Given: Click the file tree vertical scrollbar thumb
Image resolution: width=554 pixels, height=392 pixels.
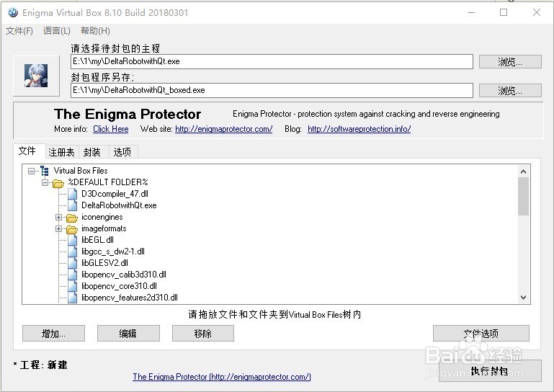Looking at the screenshot, I should pos(523,197).
